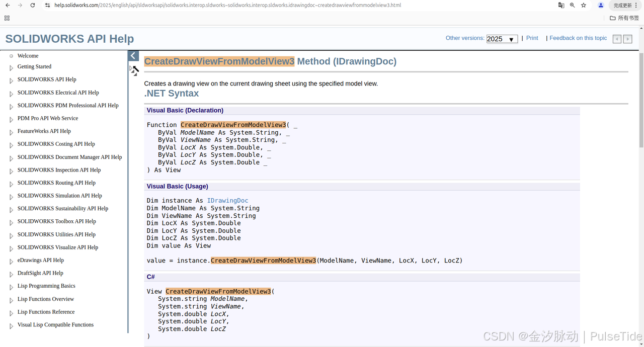Open the browser profile avatar
The height and width of the screenshot is (347, 644).
point(601,5)
